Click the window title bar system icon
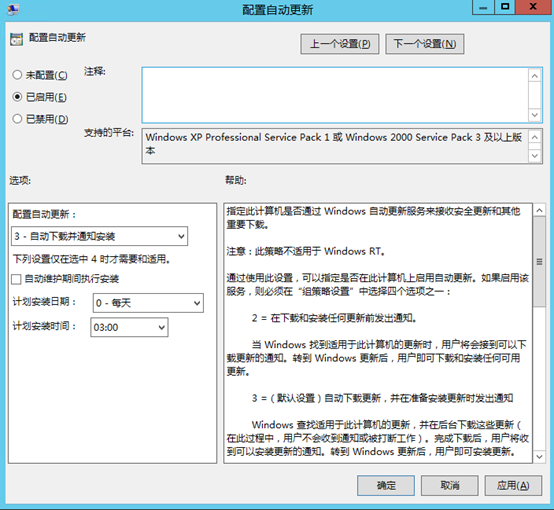Viewport: 554px width, 510px height. coord(13,9)
